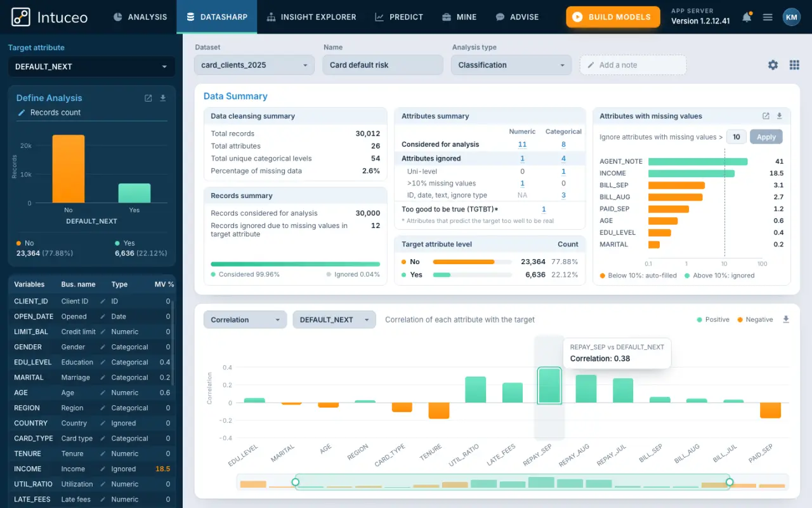Select the Mine tab
This screenshot has height=508, width=812.
coord(459,17)
